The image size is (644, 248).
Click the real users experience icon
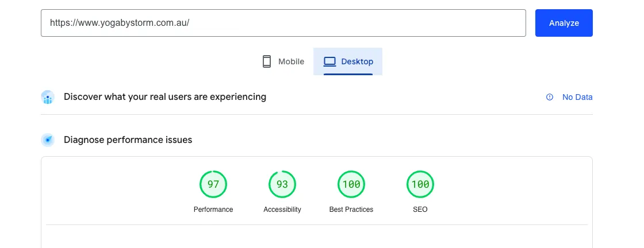click(x=48, y=97)
